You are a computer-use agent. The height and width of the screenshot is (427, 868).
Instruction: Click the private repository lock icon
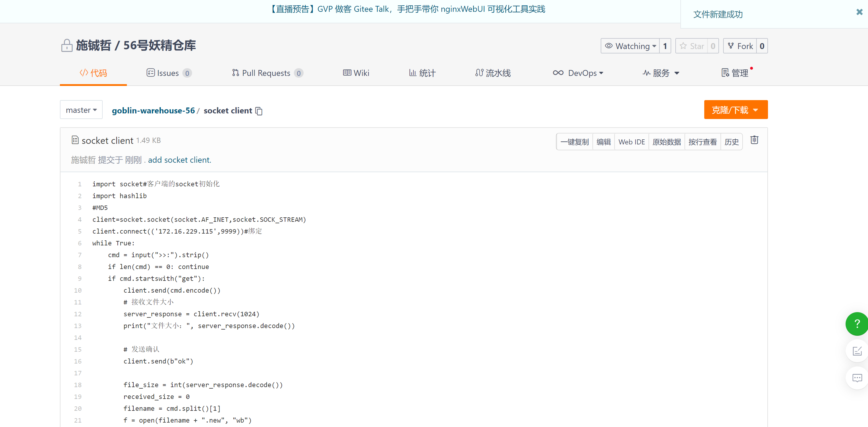pos(67,45)
